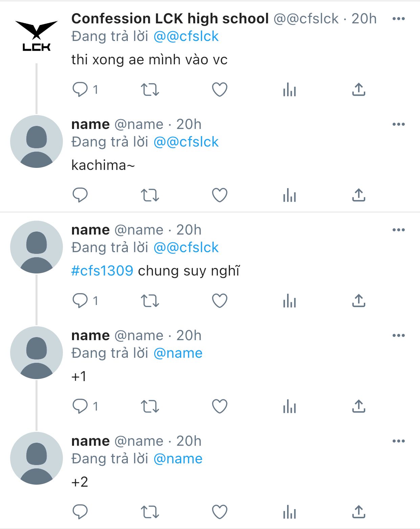
Task: Open more options for Confession LCK tweet
Action: coord(398,19)
